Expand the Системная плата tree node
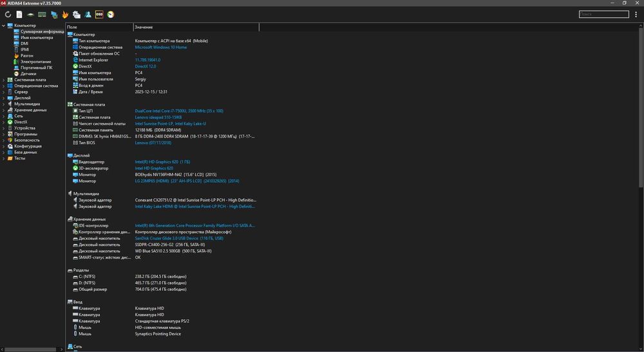Viewport: 644px width, 352px height. tap(4, 80)
